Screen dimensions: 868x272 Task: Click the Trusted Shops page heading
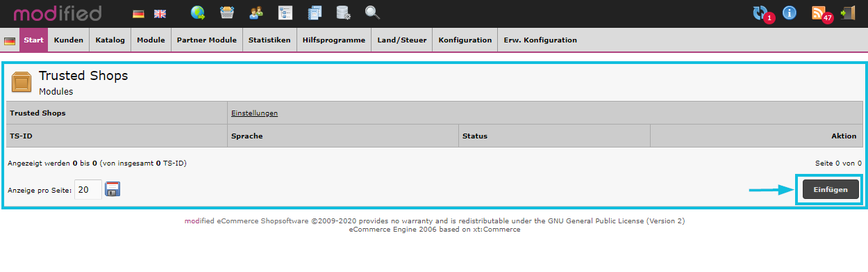pyautogui.click(x=83, y=76)
